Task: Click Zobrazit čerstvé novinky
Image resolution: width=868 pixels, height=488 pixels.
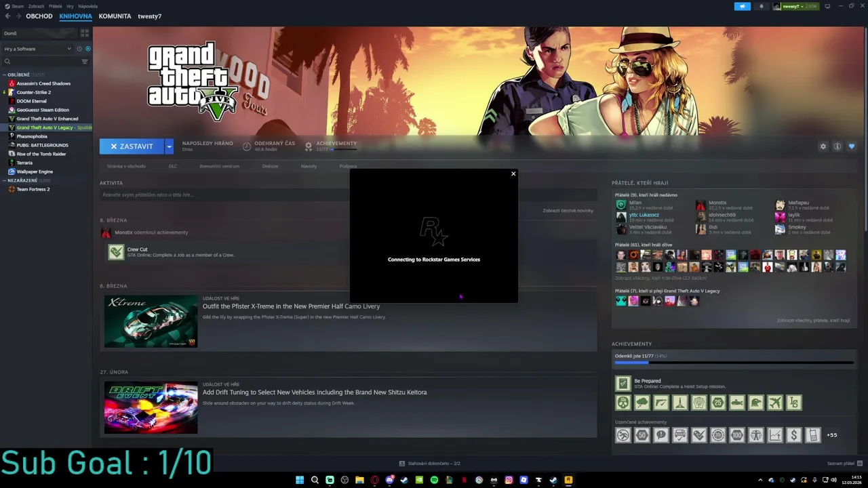Action: (x=568, y=211)
